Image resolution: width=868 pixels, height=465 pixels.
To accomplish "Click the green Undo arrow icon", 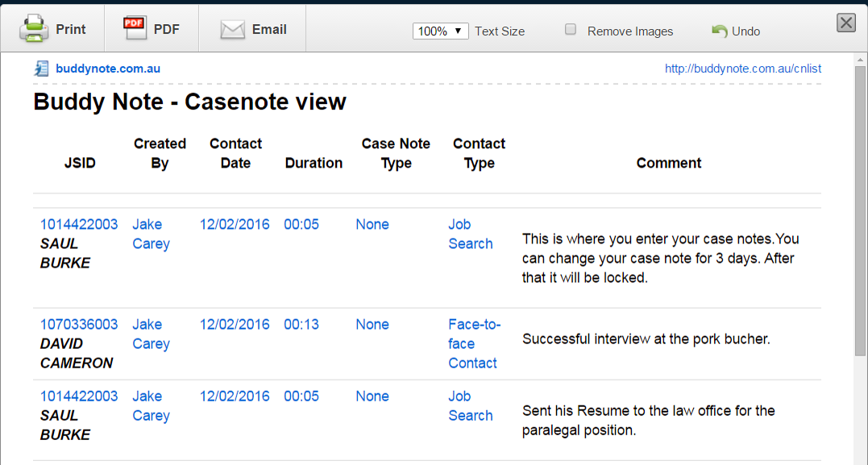I will [719, 31].
